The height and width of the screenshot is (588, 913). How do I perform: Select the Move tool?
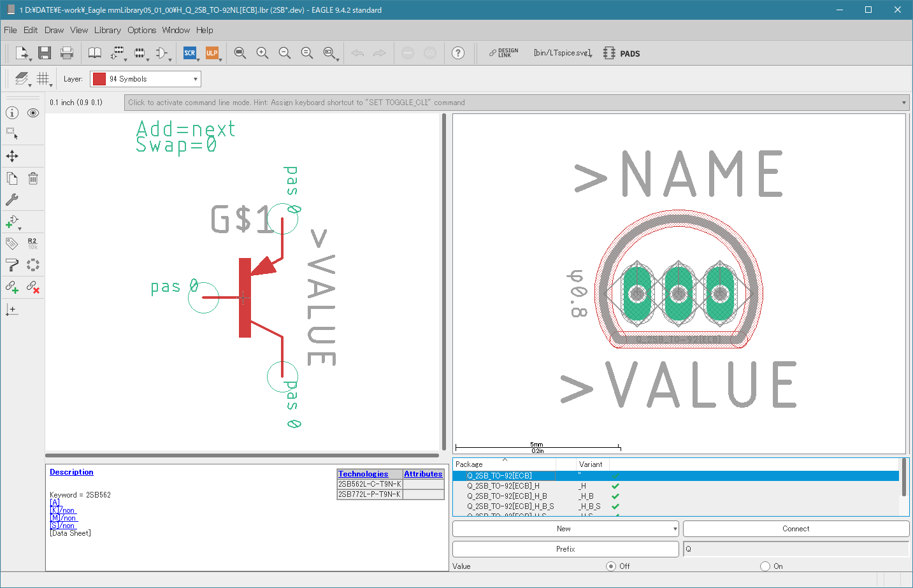tap(12, 156)
